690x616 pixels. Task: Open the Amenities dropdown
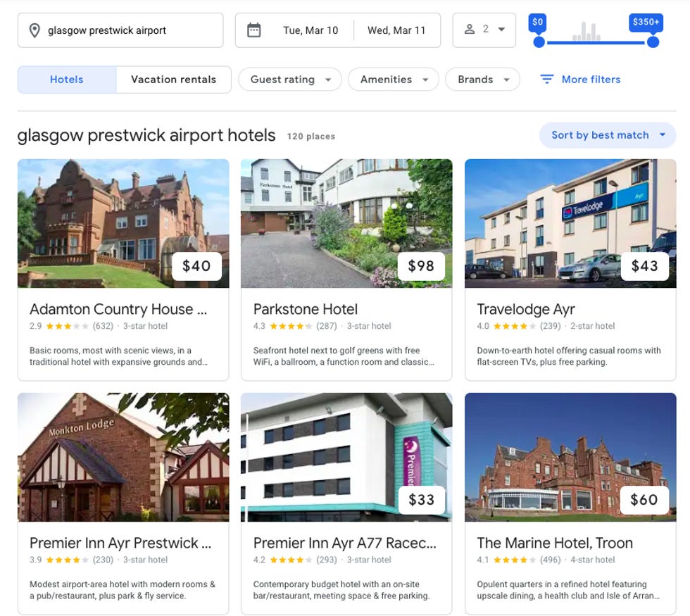[x=394, y=80]
